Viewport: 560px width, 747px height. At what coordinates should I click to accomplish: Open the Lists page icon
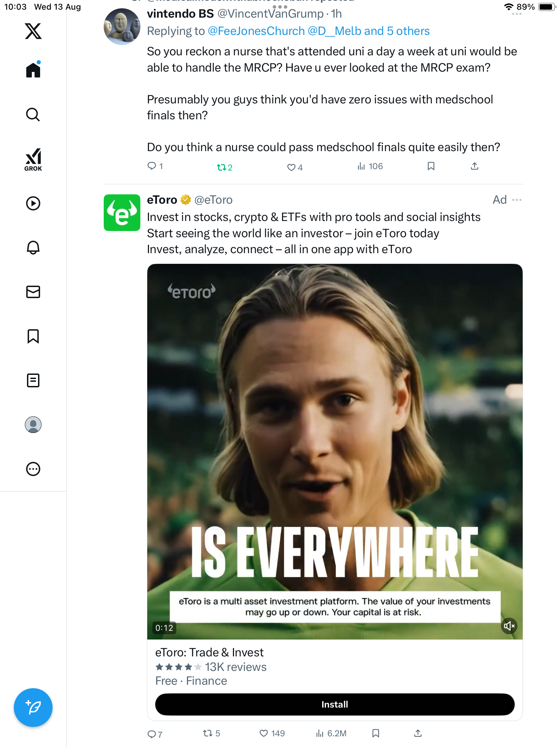click(x=33, y=380)
